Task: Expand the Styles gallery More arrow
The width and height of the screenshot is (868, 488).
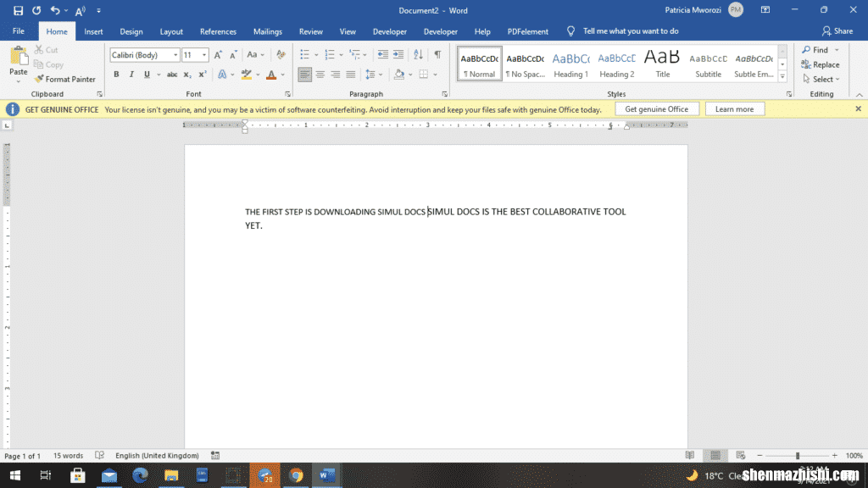Action: click(x=782, y=77)
